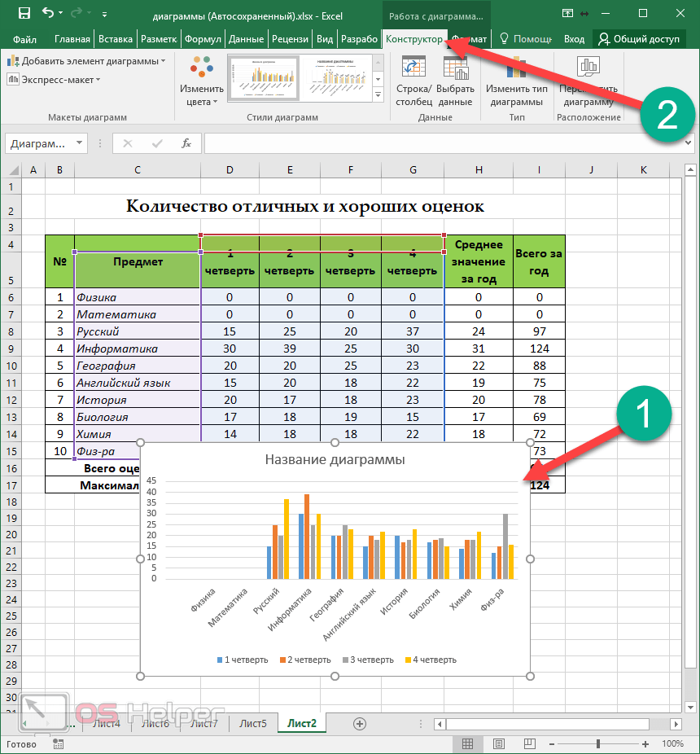Open Change Colors (Изменить цвета) dropdown
The image size is (700, 754).
tap(201, 81)
